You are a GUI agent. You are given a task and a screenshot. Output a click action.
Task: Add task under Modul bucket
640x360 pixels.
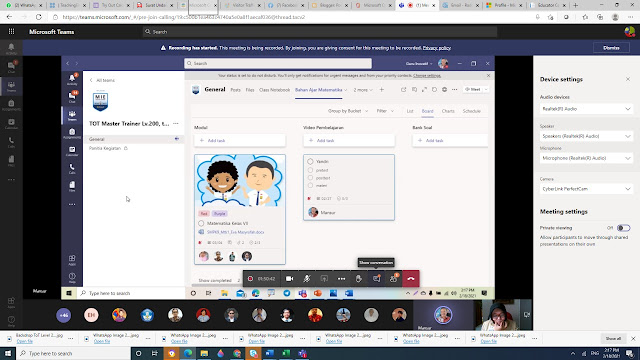pos(240,140)
